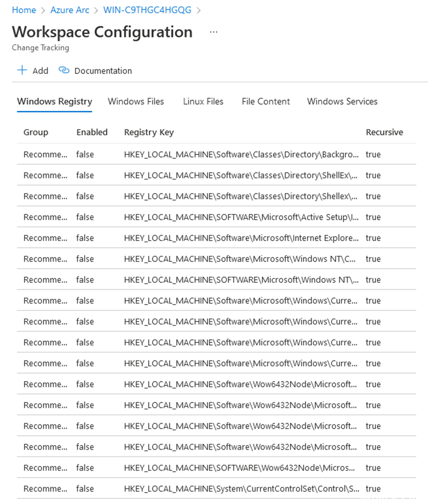Screen dimensions: 428x504
Task: Click the Documentation link icon
Action: (x=64, y=71)
